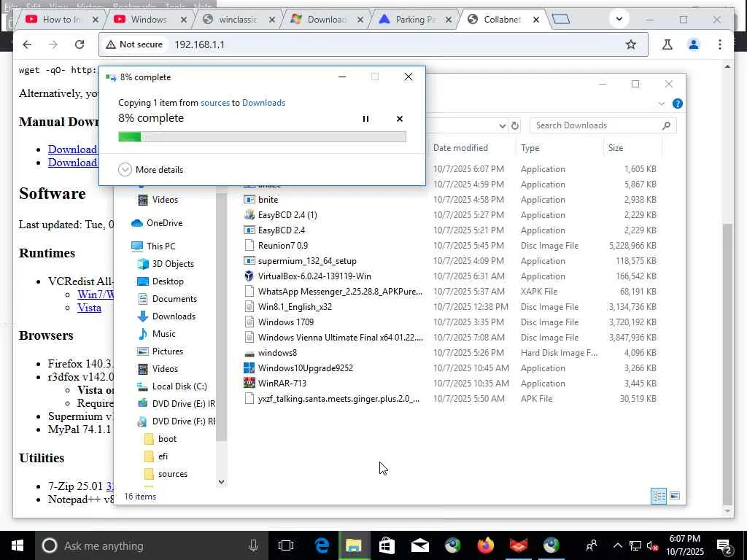Pause the file copy operation
Viewport: 747px width, 560px height.
365,119
